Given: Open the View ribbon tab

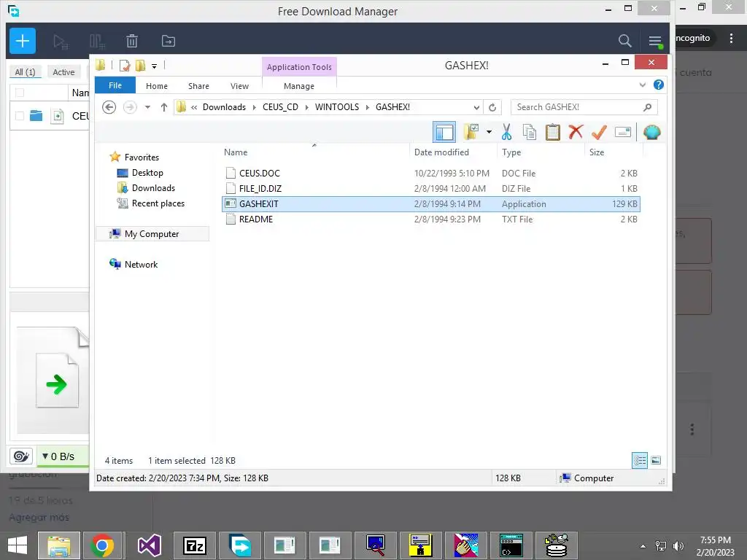Looking at the screenshot, I should tap(239, 86).
